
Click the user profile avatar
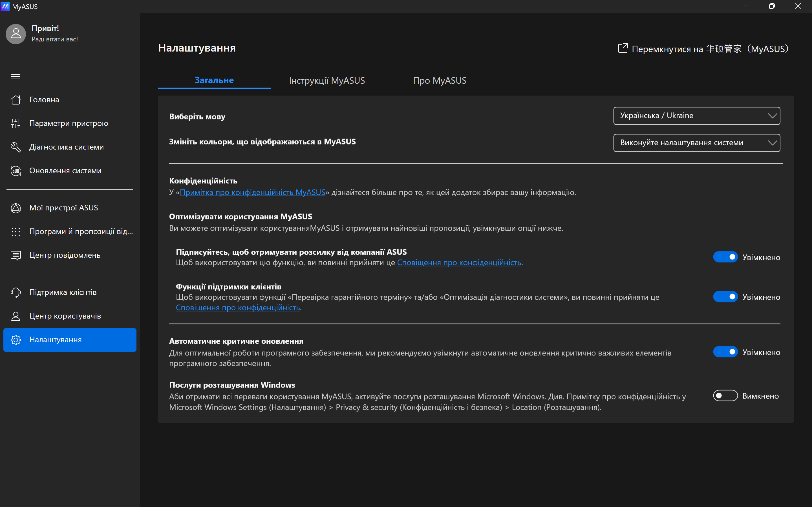(x=16, y=34)
